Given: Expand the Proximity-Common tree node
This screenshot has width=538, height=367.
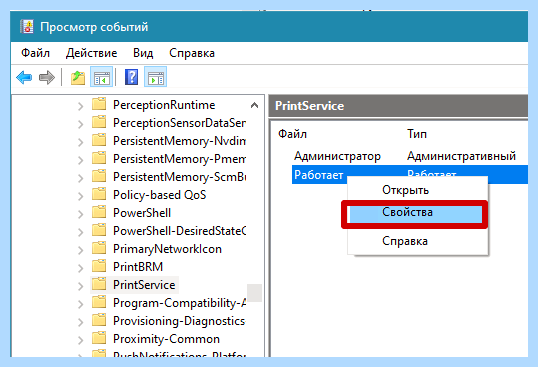Looking at the screenshot, I should click(x=81, y=340).
